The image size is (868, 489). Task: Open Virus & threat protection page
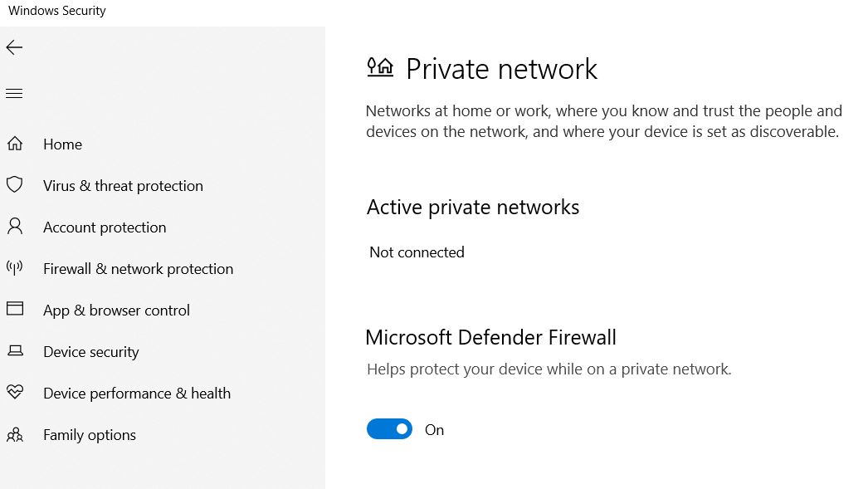(123, 186)
